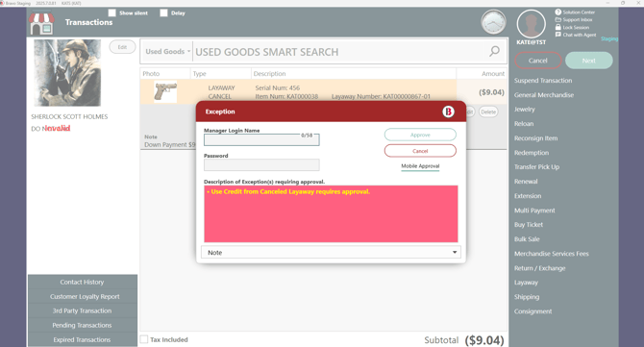Focus the Manager Login Name field
The width and height of the screenshot is (644, 347).
coord(261,140)
